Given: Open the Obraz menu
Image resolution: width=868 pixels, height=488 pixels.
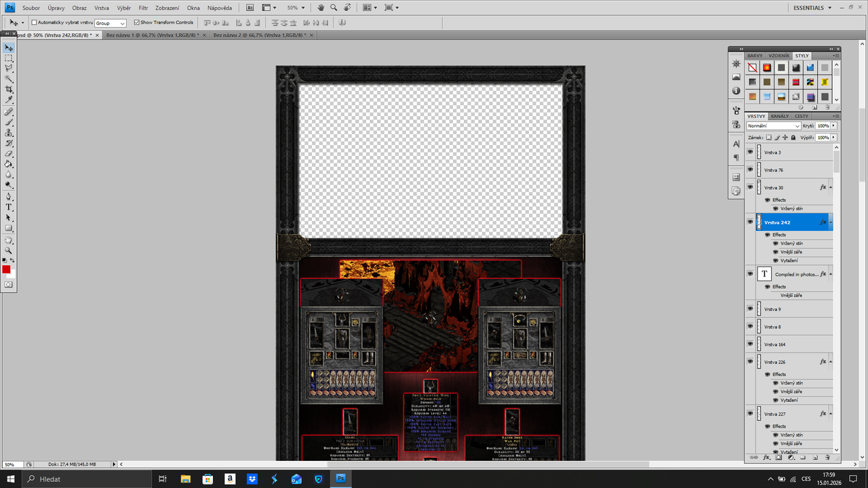Looking at the screenshot, I should pos(79,7).
